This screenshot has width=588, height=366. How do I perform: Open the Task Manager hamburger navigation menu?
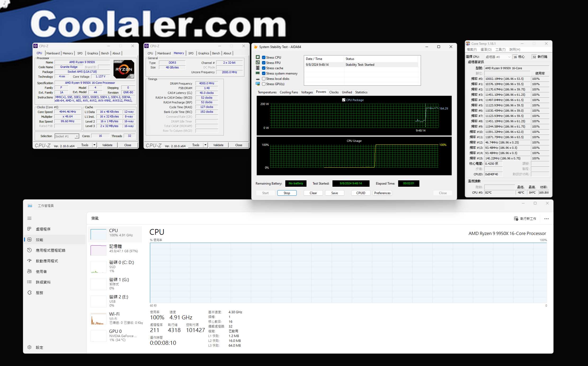click(x=29, y=218)
